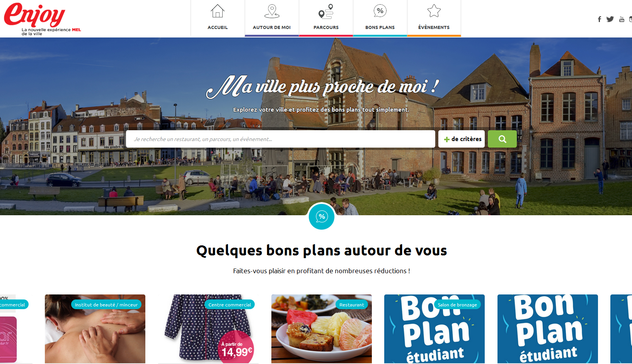632x364 pixels.
Task: Click the 'Restaurant' category tag
Action: tap(352, 304)
